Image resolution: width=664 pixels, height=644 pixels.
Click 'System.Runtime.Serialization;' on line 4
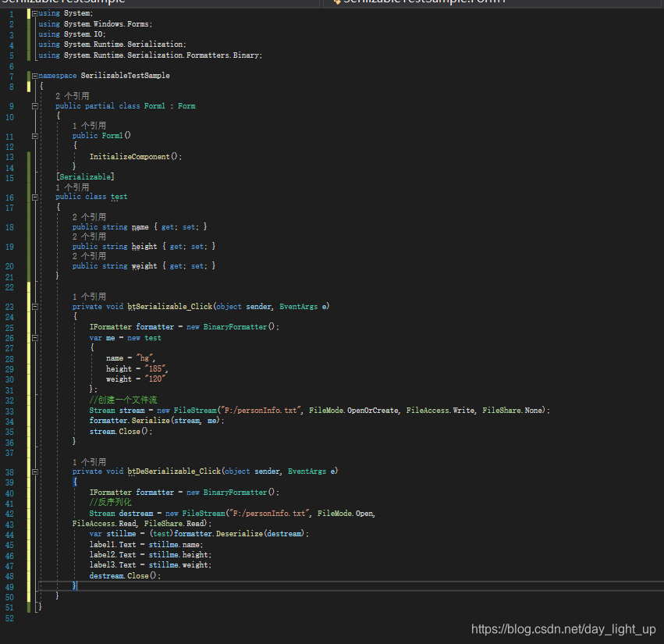tap(125, 44)
